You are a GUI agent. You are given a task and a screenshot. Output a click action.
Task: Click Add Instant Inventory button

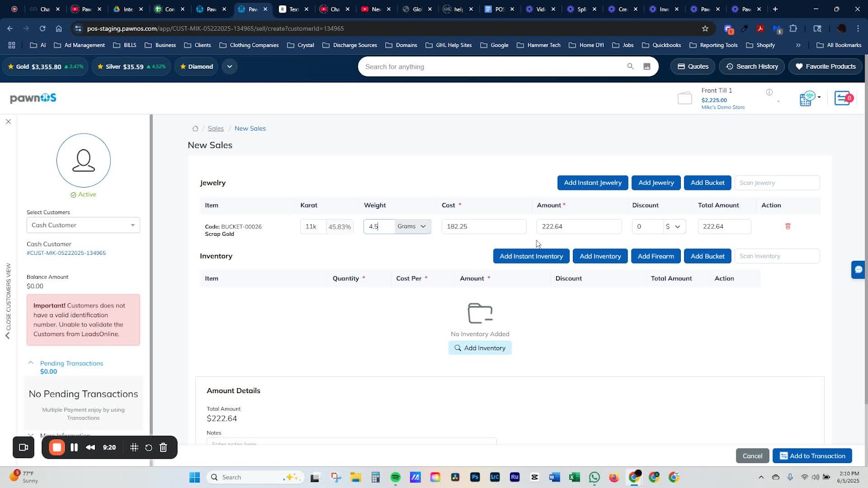tap(531, 256)
